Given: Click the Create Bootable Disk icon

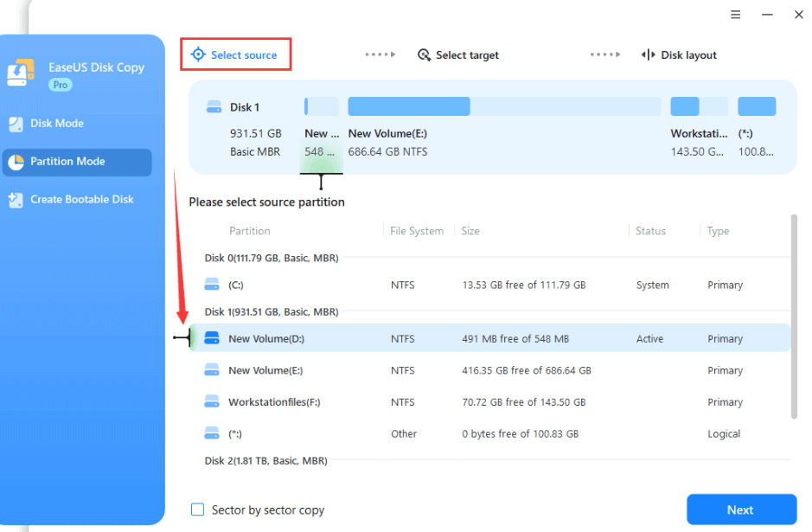Looking at the screenshot, I should click(x=16, y=200).
